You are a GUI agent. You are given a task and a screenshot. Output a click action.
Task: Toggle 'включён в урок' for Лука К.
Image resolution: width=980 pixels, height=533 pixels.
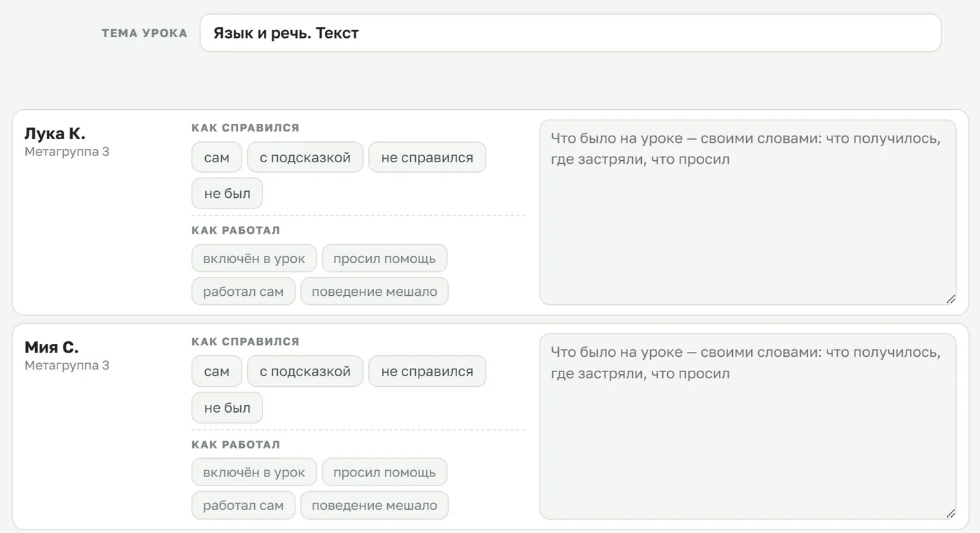click(254, 258)
